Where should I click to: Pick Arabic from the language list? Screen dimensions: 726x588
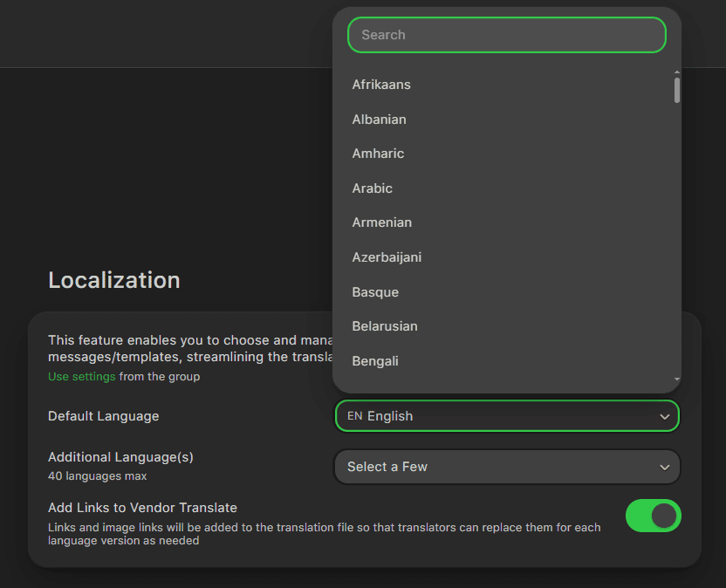tap(372, 188)
